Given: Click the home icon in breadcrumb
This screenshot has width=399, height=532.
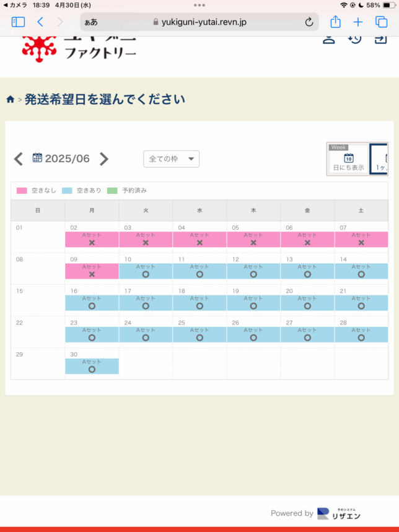Looking at the screenshot, I should (11, 100).
